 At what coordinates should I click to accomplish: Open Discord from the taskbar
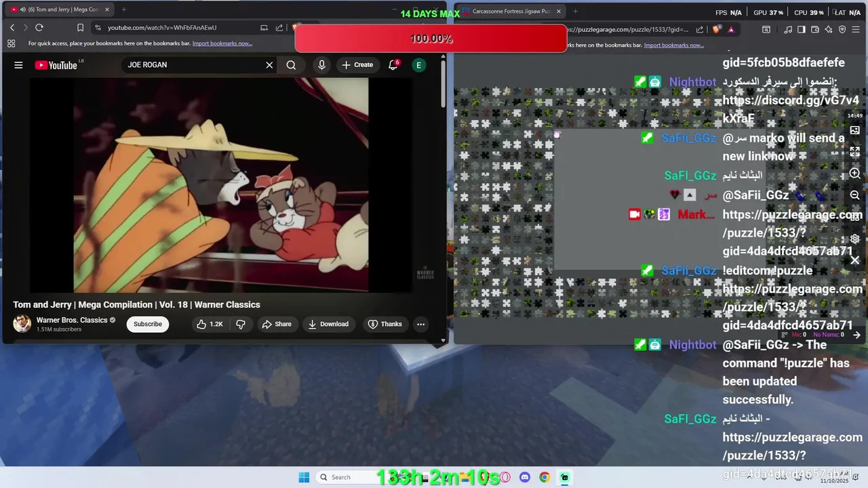524,477
